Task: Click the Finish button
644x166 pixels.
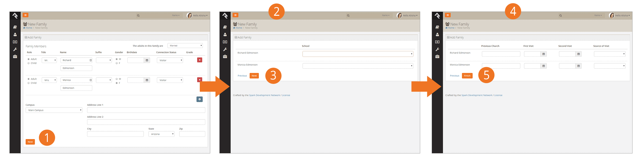Action: tap(467, 76)
